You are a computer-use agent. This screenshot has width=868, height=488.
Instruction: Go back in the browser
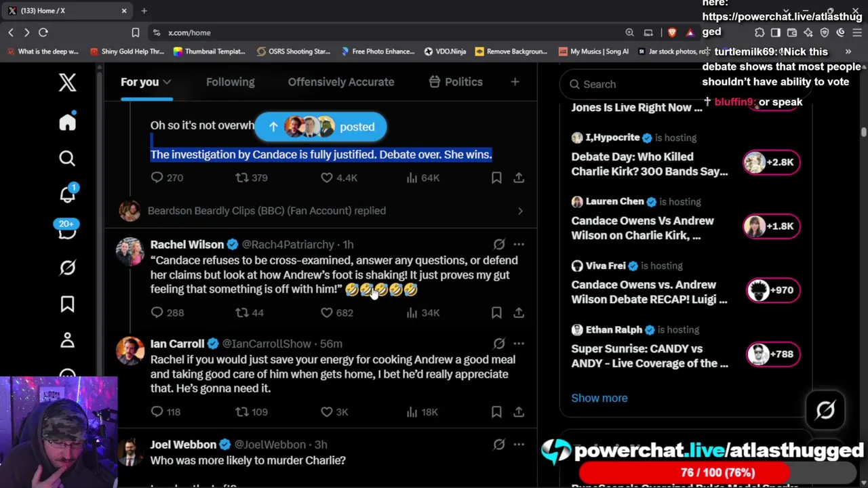(11, 33)
